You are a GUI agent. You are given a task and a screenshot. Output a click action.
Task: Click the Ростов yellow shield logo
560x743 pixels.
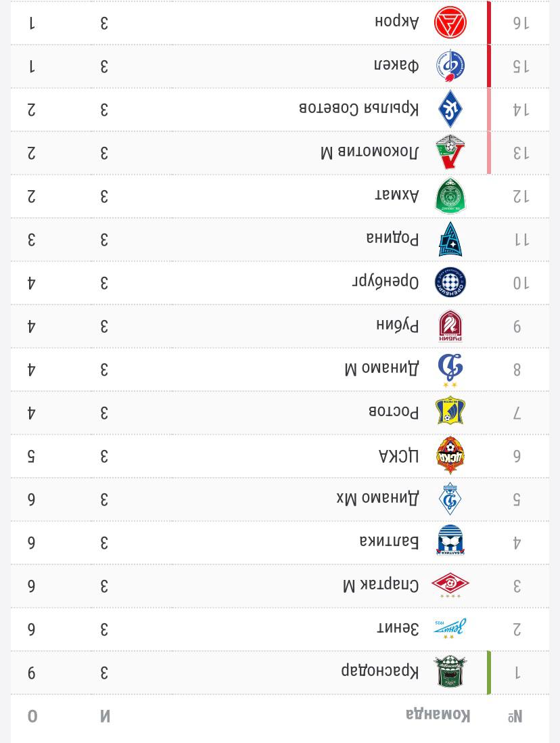(450, 410)
